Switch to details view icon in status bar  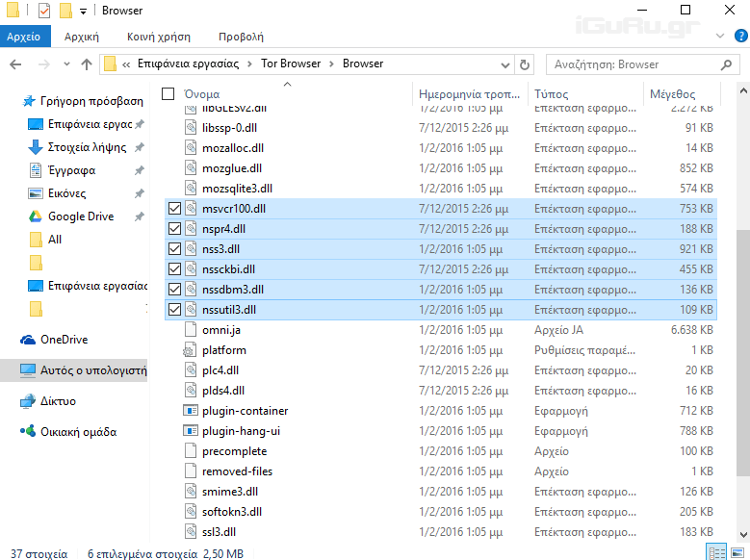(x=716, y=553)
